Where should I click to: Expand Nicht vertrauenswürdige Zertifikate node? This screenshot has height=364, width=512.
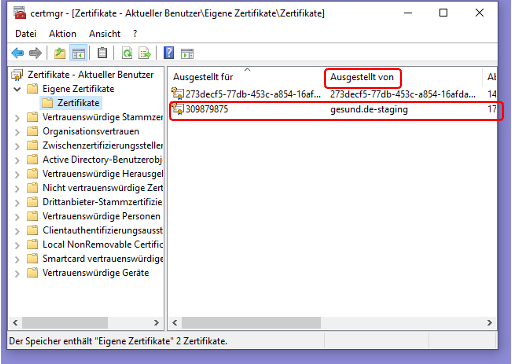click(x=17, y=188)
